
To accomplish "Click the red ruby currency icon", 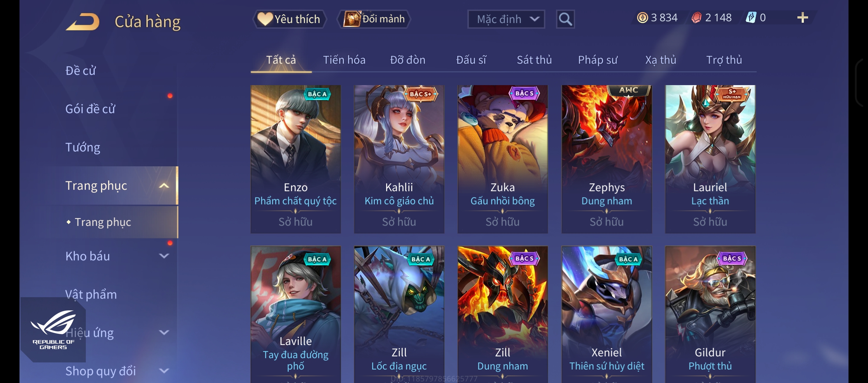I will 696,17.
